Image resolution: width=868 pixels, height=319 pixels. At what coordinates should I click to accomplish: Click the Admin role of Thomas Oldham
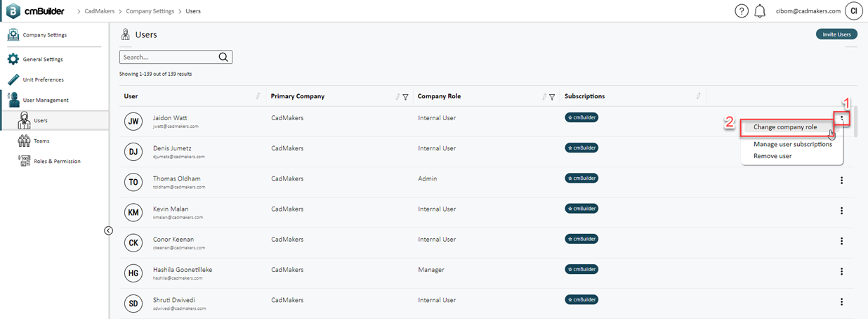pos(428,178)
